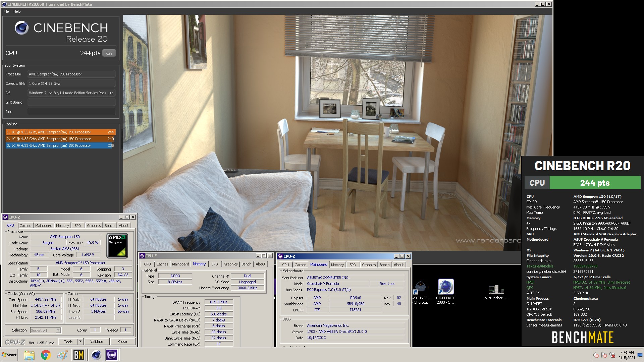Viewport: 644px width, 362px height.
Task: Click the muted volume tray icon
Action: pyautogui.click(x=596, y=355)
